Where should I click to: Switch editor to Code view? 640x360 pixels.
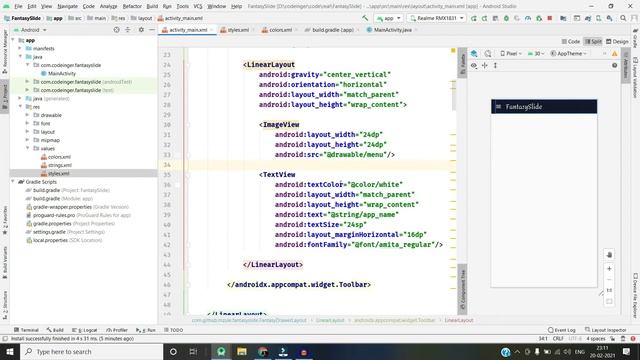571,41
